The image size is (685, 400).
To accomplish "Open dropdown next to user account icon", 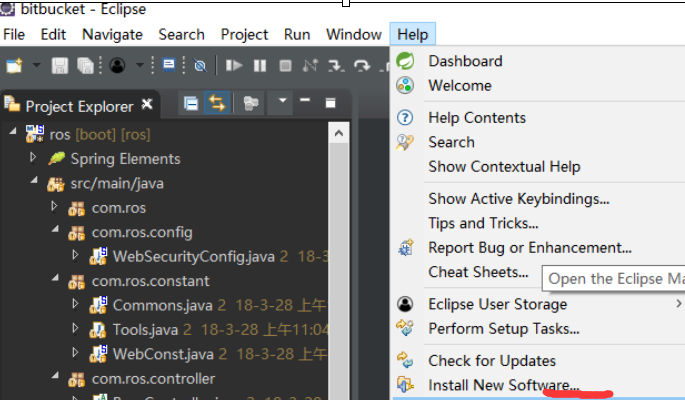I will pyautogui.click(x=140, y=65).
